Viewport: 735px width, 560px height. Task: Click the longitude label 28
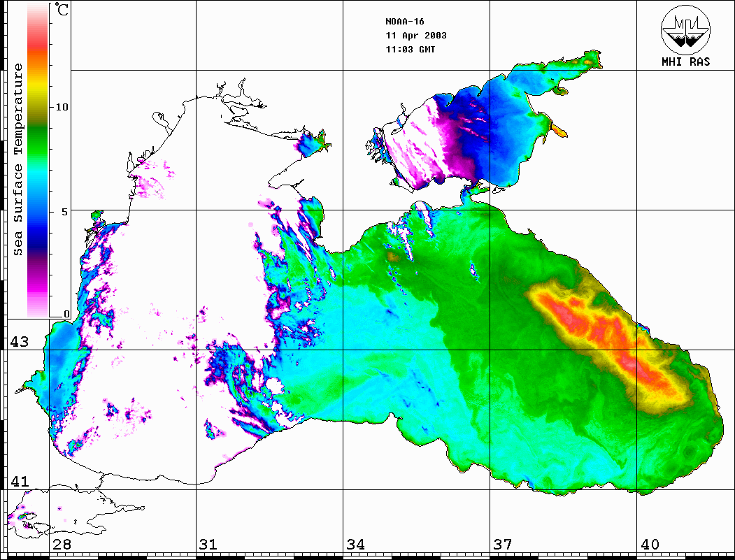tap(62, 545)
